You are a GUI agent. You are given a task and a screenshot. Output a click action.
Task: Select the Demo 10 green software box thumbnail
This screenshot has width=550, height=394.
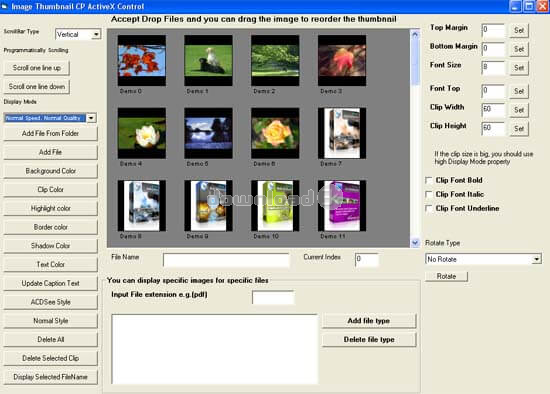(275, 206)
